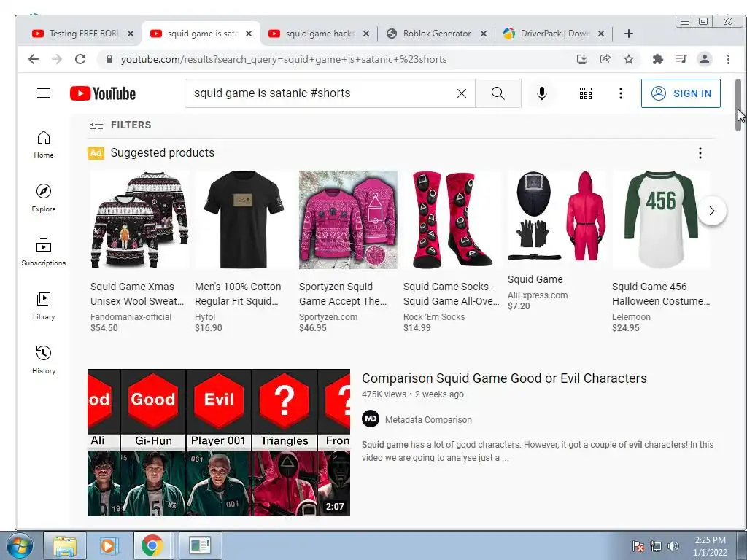The width and height of the screenshot is (747, 560).
Task: Click the URL address bar
Action: (x=333, y=59)
